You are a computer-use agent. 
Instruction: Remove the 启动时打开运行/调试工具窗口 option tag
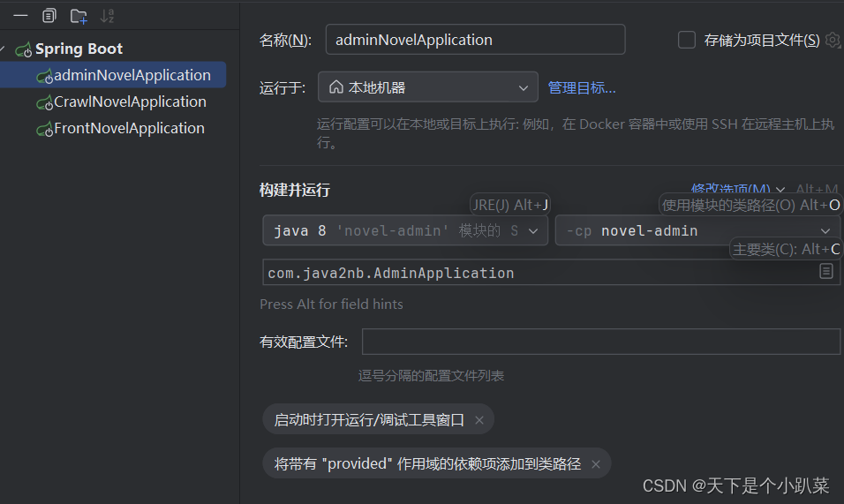tap(479, 420)
